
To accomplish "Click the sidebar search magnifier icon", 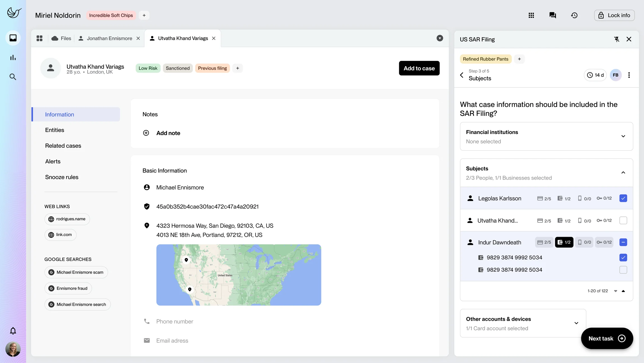I will click(x=13, y=77).
